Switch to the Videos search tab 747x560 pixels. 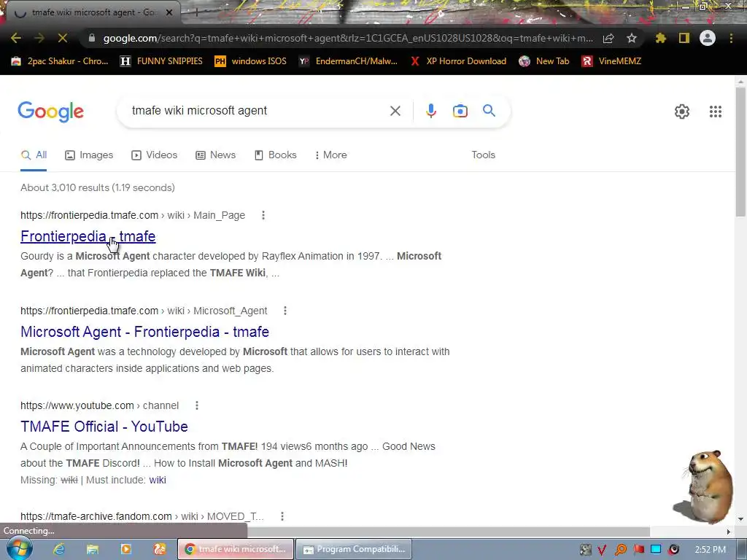click(x=155, y=155)
